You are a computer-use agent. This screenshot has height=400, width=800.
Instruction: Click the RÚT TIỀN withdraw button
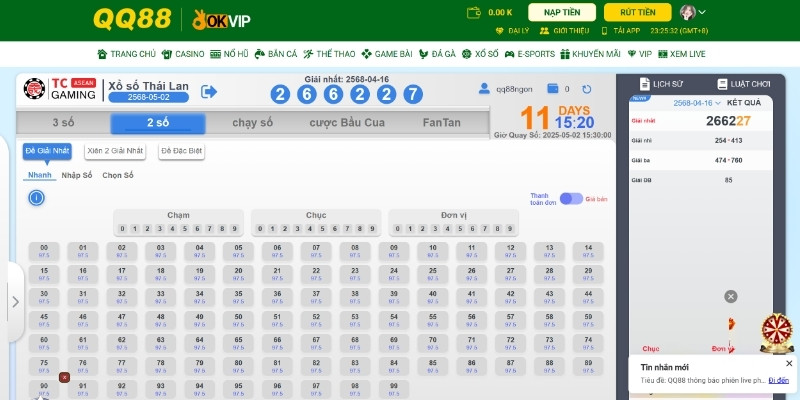pyautogui.click(x=637, y=12)
